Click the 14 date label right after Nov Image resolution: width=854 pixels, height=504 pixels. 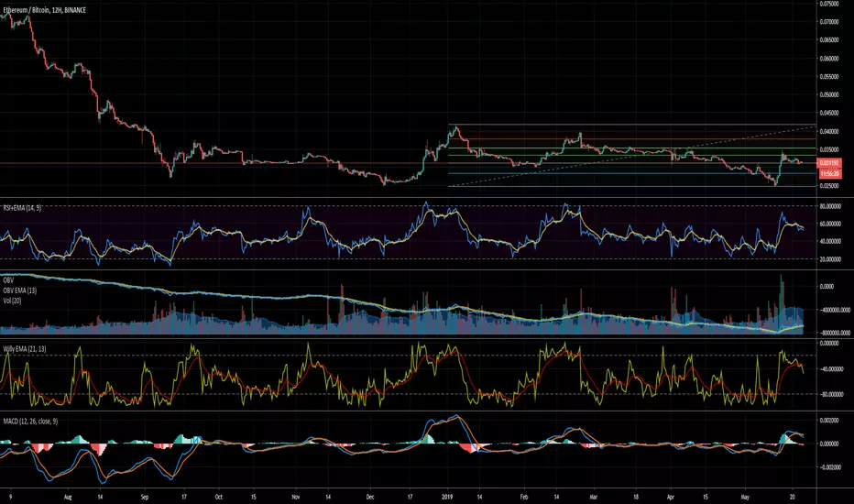(328, 497)
